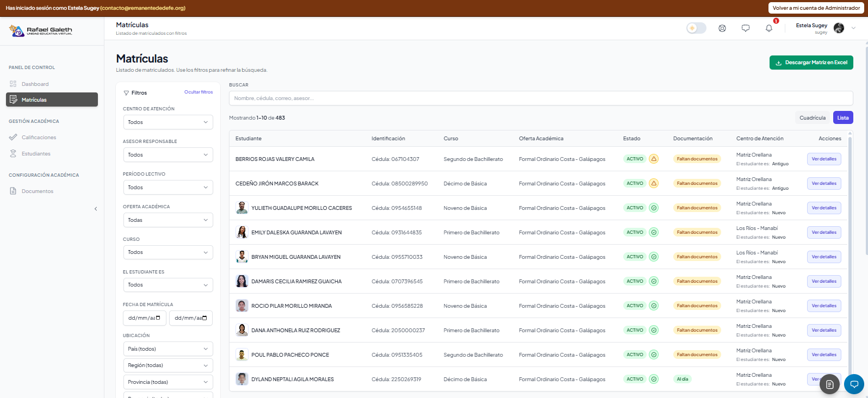
Task: Click the notifications bell icon
Action: coord(768,28)
